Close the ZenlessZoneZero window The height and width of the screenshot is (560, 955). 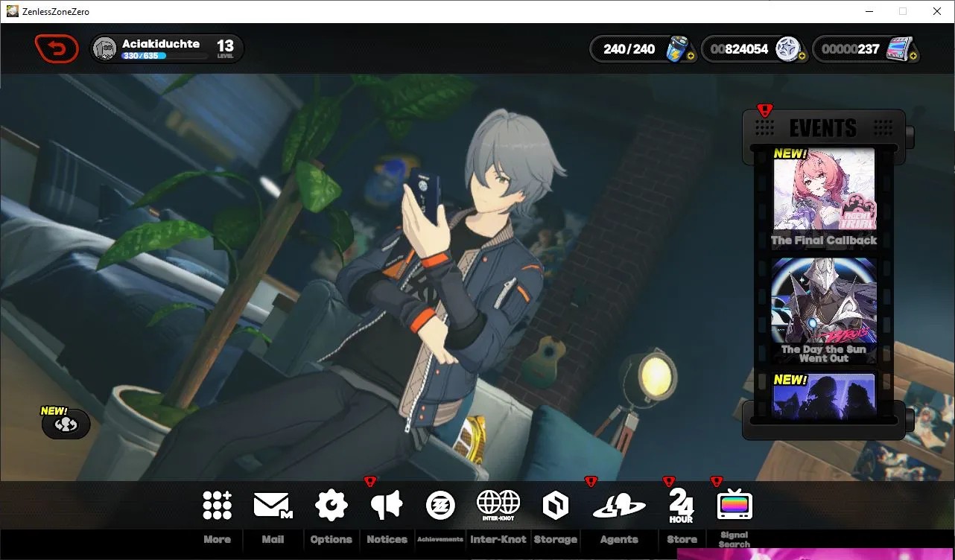click(x=937, y=11)
